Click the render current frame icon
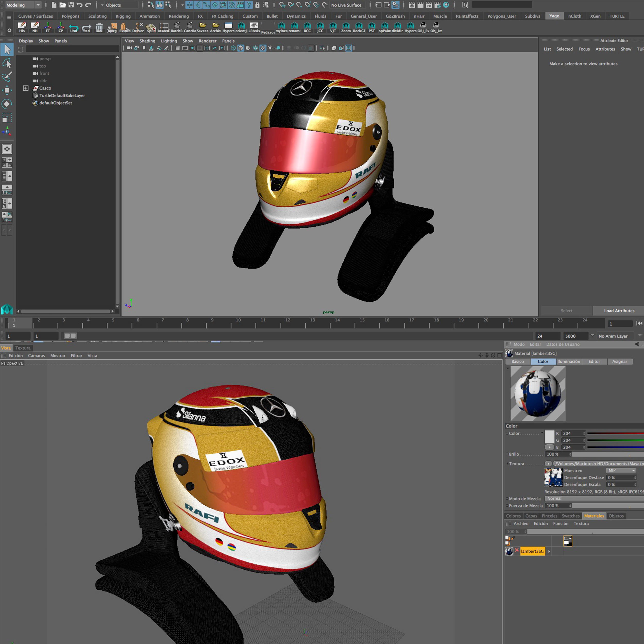 pos(420,5)
